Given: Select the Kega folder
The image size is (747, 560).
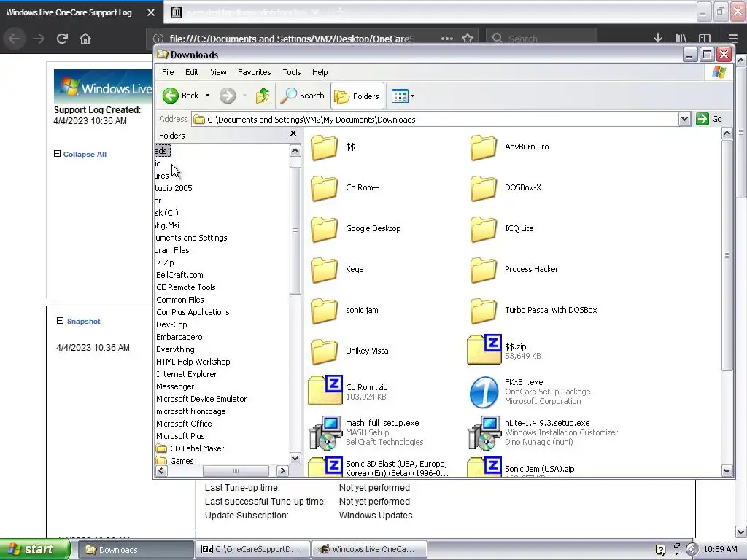Looking at the screenshot, I should point(337,270).
